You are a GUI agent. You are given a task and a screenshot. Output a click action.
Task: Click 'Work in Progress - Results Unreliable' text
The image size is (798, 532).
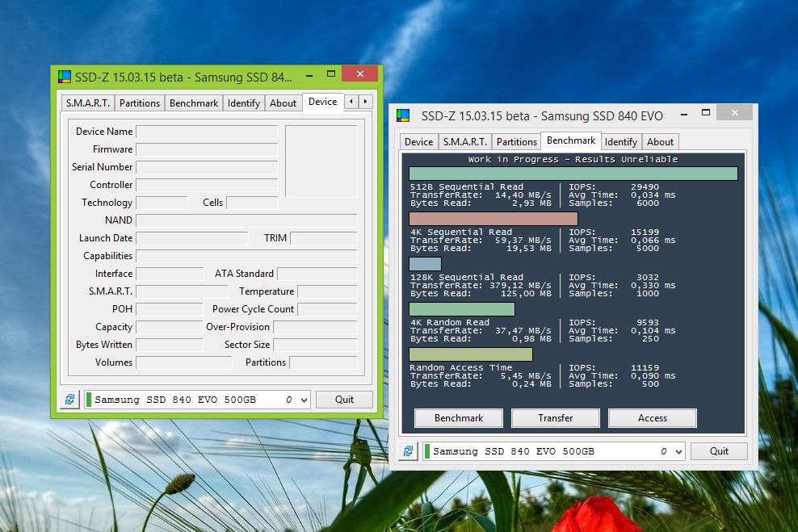coord(573,159)
